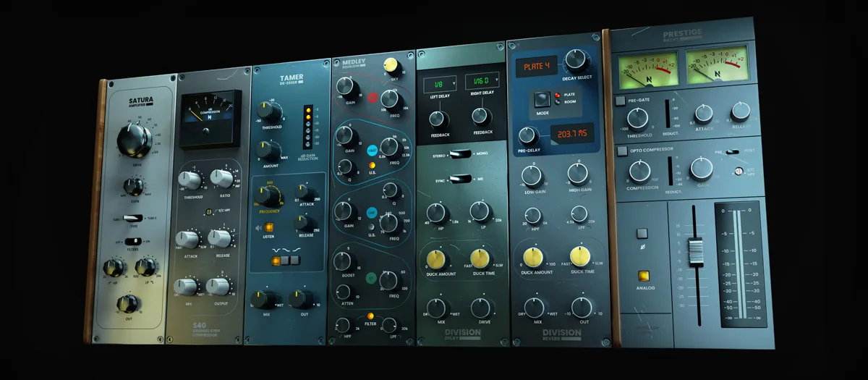Click the Division Delay DRIVE knob
The image size is (868, 380).
click(481, 308)
